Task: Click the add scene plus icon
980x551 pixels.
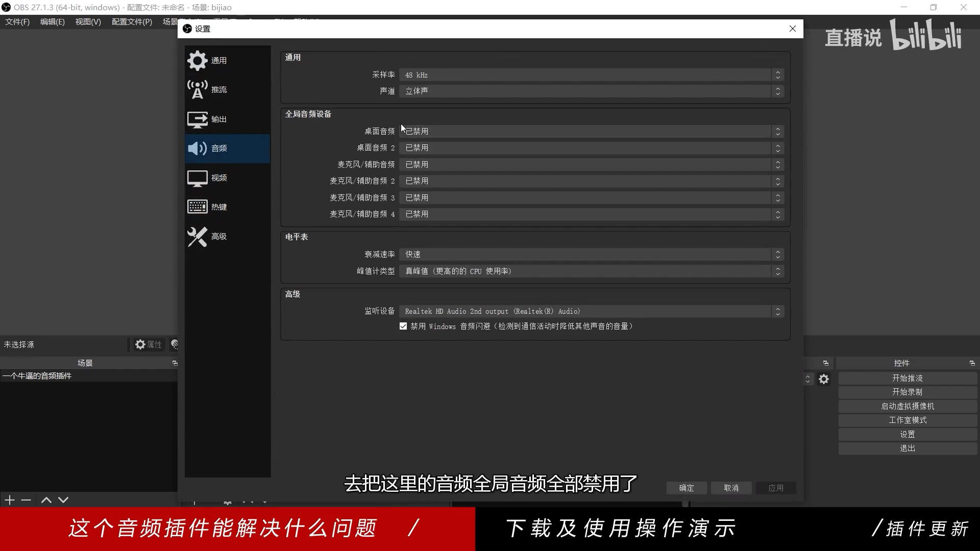Action: tap(10, 500)
